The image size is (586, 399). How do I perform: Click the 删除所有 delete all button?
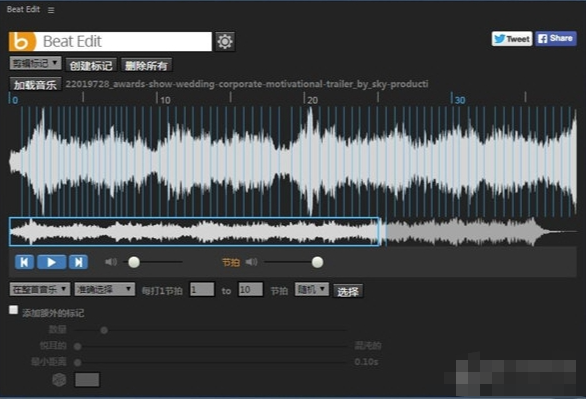tap(146, 65)
